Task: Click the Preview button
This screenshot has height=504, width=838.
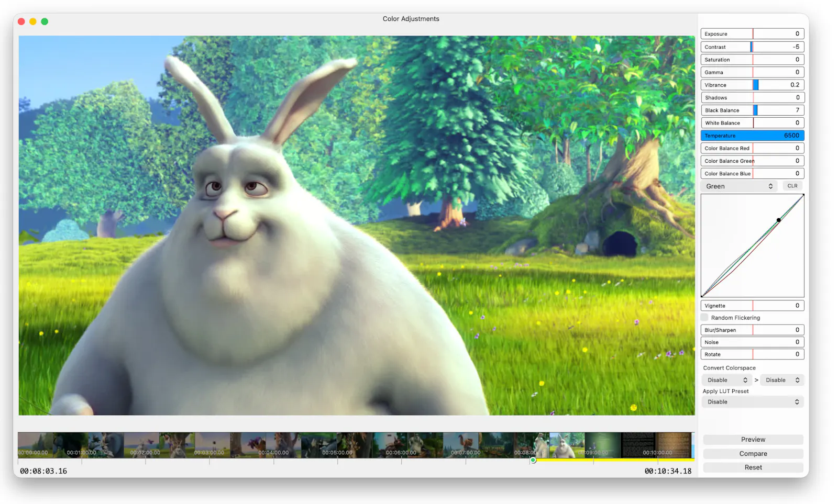Action: (753, 440)
